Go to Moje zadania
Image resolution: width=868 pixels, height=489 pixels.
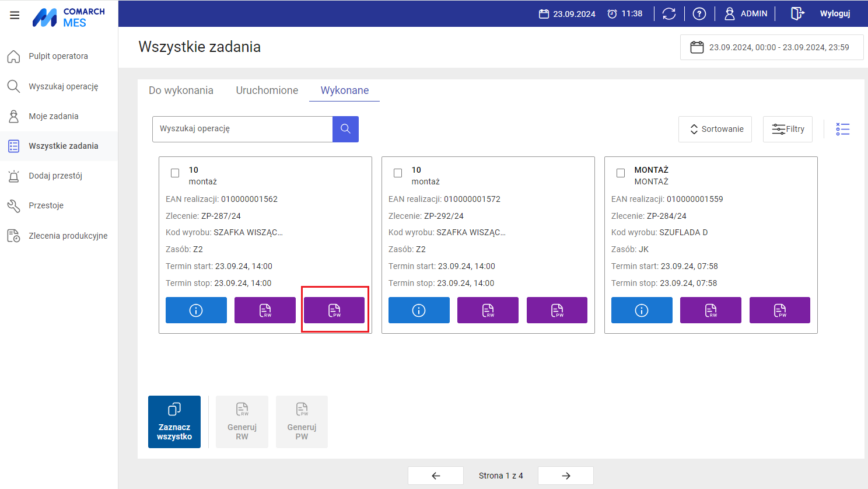tap(59, 116)
